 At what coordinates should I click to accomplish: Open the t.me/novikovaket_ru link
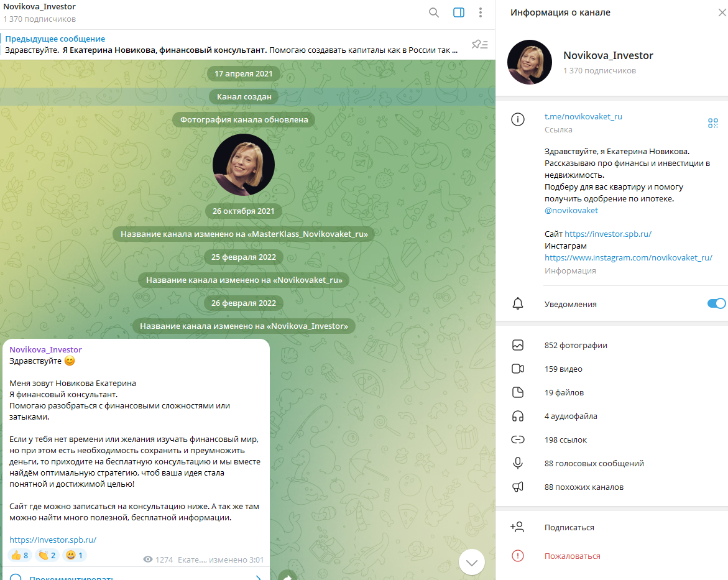point(583,116)
